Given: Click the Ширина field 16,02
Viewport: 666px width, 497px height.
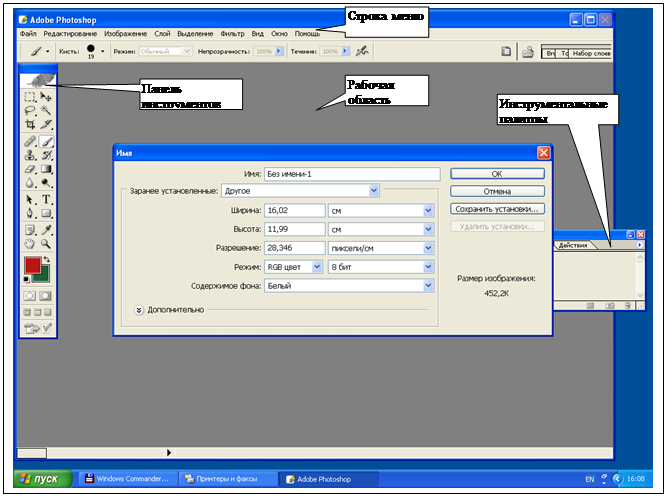Looking at the screenshot, I should coord(294,210).
